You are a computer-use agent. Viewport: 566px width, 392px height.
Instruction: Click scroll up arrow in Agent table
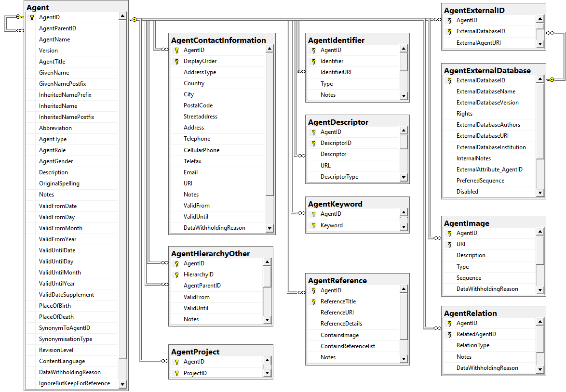(x=123, y=16)
